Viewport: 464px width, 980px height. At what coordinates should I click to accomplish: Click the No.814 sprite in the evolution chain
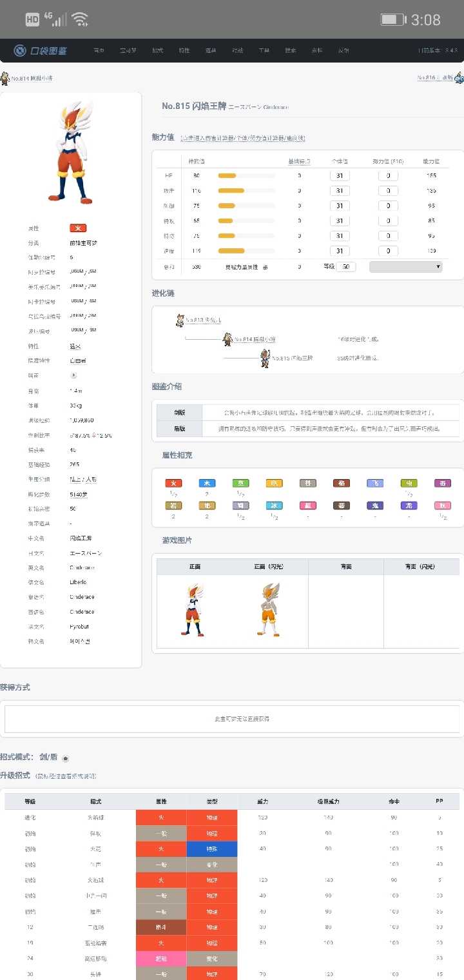tap(227, 338)
